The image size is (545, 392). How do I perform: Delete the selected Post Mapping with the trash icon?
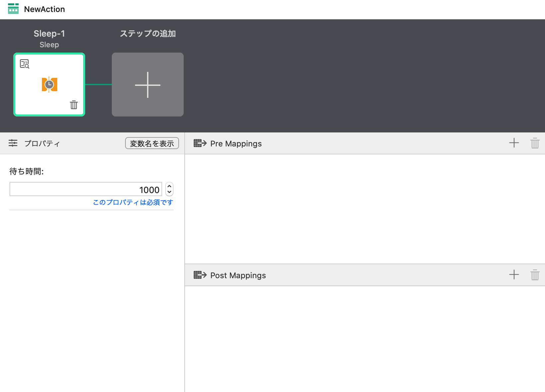pos(535,275)
